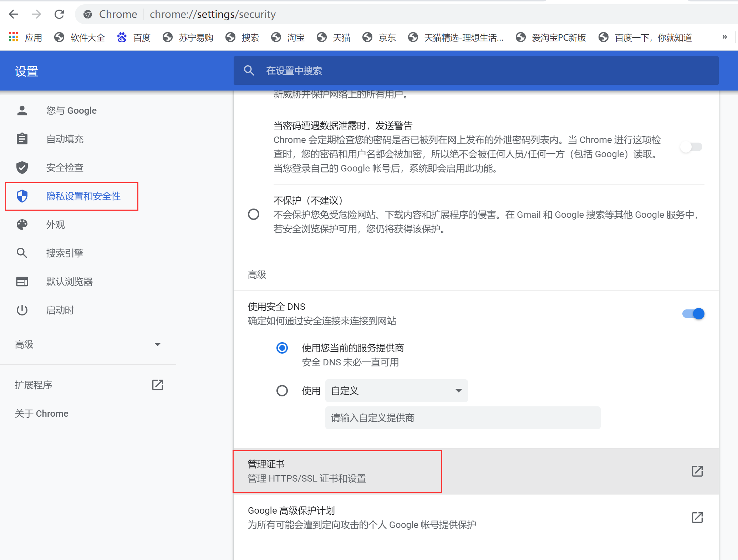Reload the current settings page

(x=60, y=14)
